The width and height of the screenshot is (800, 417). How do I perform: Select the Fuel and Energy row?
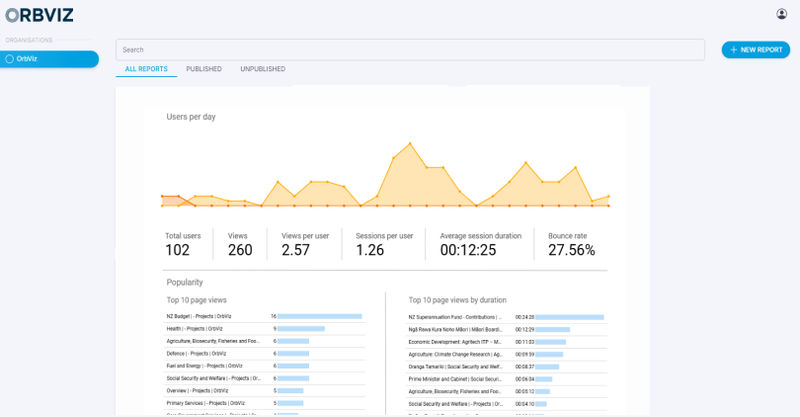264,366
